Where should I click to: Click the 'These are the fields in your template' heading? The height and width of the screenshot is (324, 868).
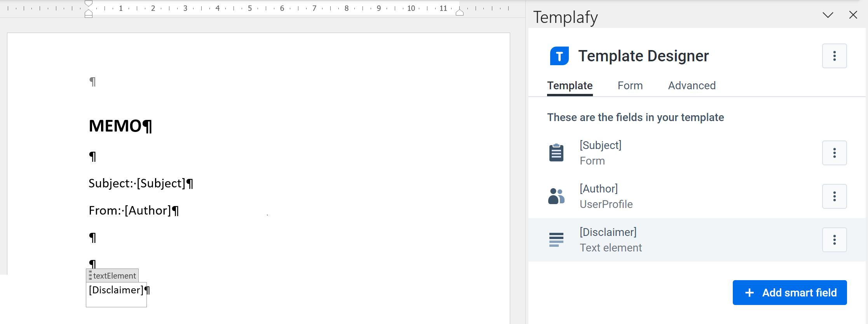(635, 117)
